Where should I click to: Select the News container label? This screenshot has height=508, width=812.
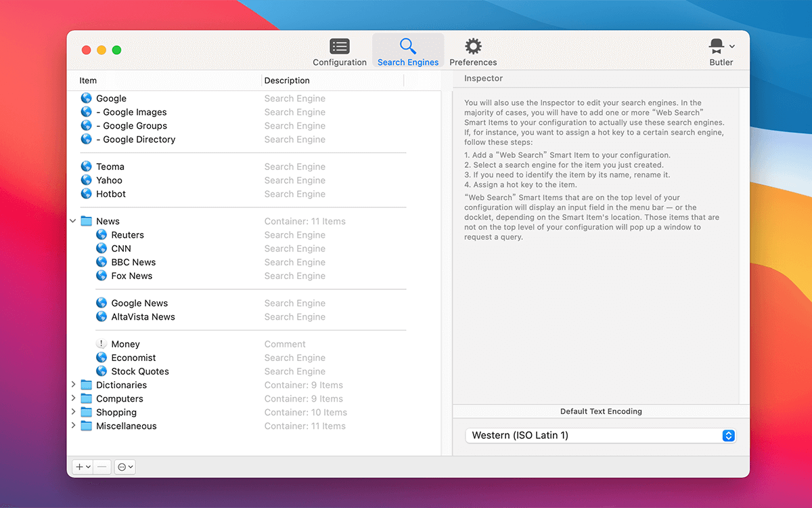[108, 221]
